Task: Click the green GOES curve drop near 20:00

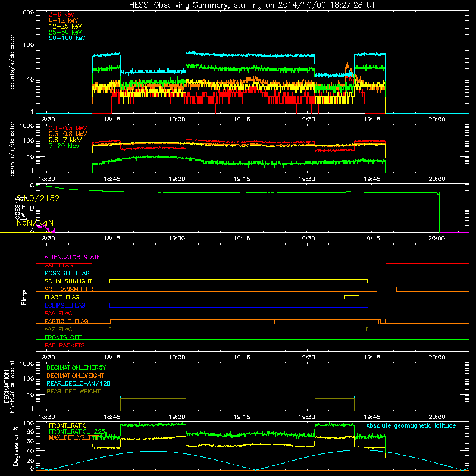Action: click(x=440, y=212)
